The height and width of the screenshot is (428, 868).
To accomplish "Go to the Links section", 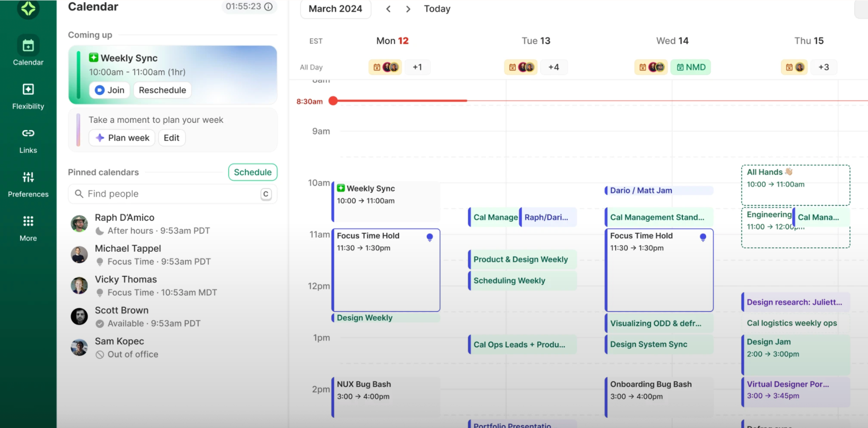I will click(x=28, y=134).
